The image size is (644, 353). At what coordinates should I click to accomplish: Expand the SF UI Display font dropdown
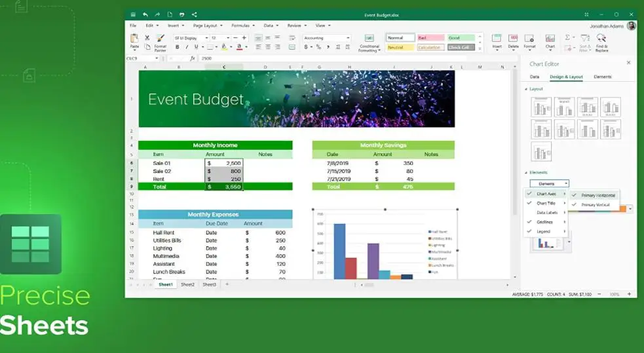tap(190, 38)
